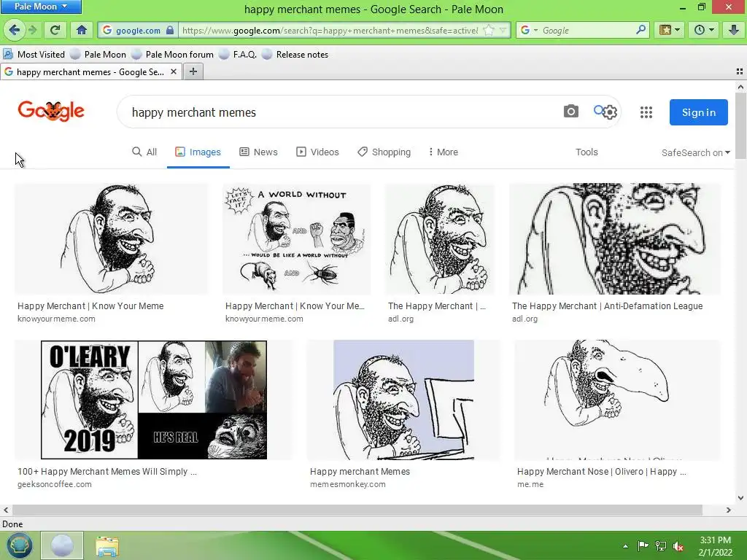Expand the More search categories menu
Viewport: 747px width, 560px height.
pos(443,152)
